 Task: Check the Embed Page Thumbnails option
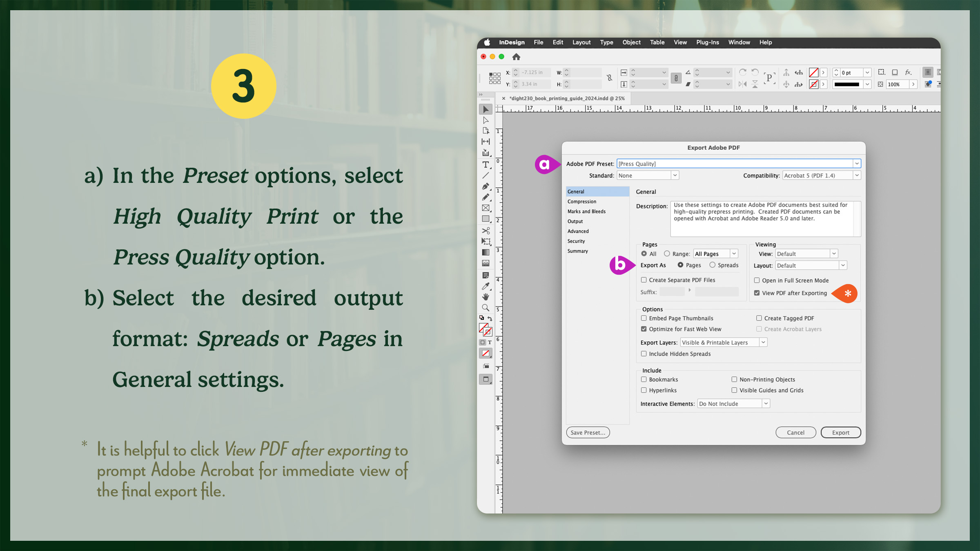click(x=644, y=318)
